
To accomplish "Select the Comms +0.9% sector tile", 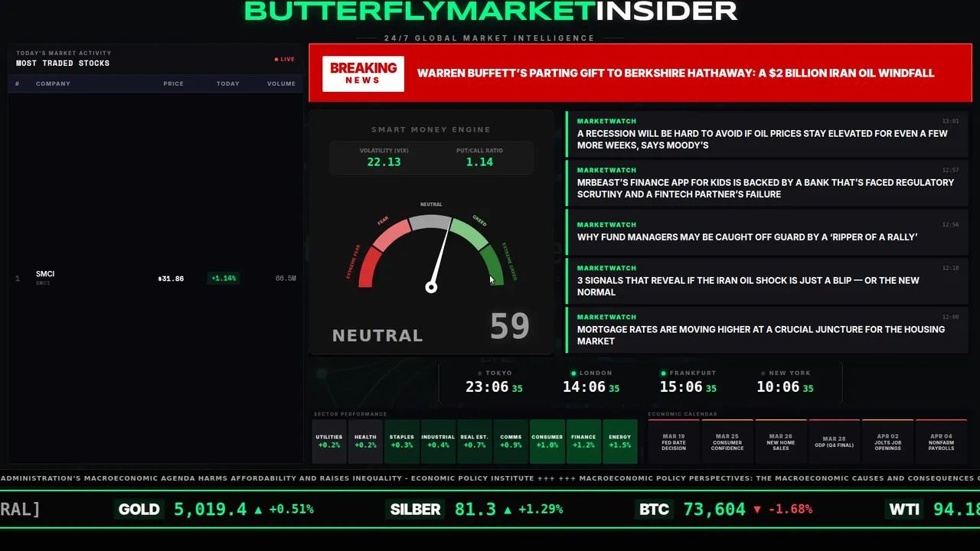I will click(511, 442).
